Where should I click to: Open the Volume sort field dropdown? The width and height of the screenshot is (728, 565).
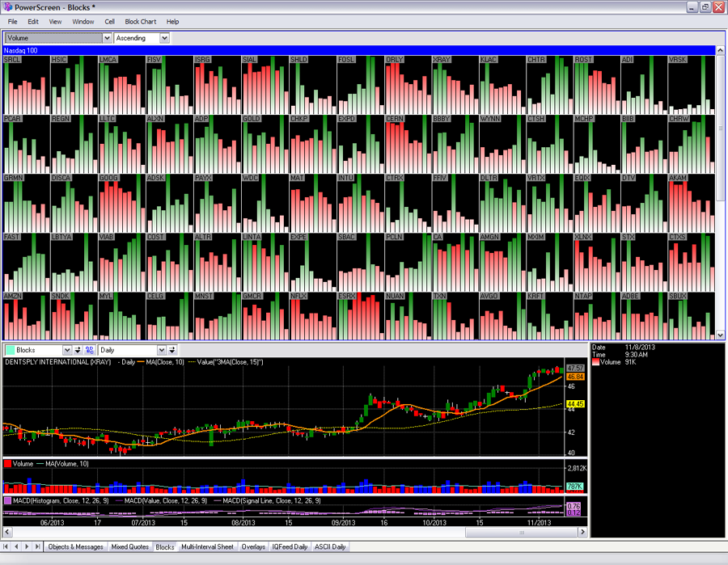click(x=107, y=38)
